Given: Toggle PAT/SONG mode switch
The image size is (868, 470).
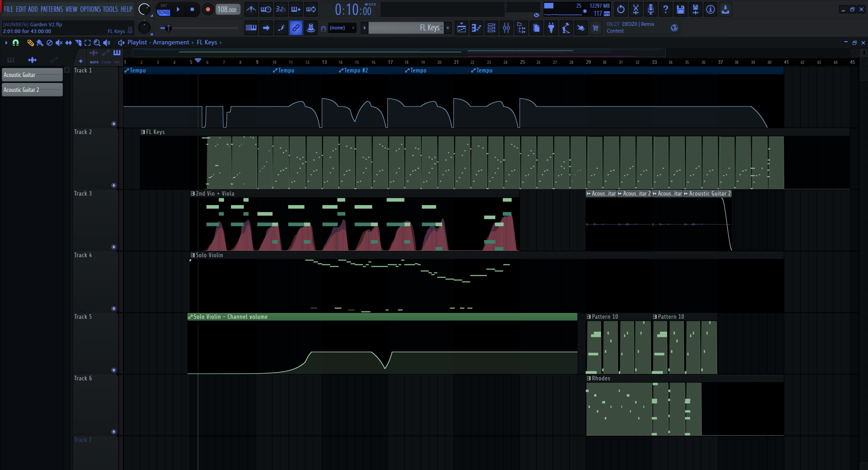Looking at the screenshot, I should (164, 10).
